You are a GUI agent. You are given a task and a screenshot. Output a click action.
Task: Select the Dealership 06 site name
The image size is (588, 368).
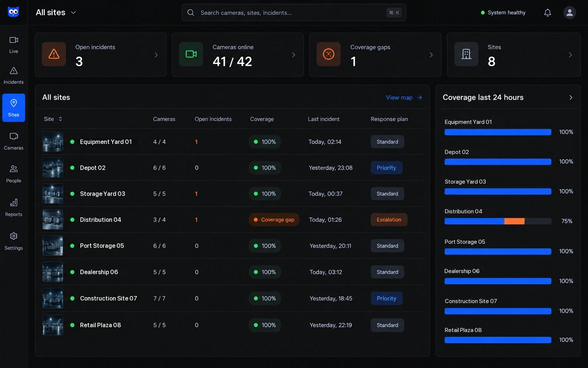point(99,272)
